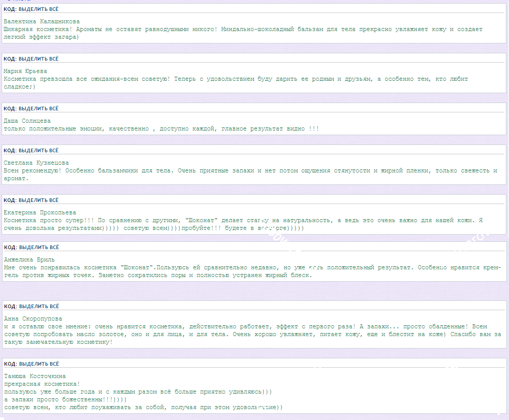The height and width of the screenshot is (420, 509).
Task: Click the line "прекрасная косметика!"
Action: click(x=41, y=384)
